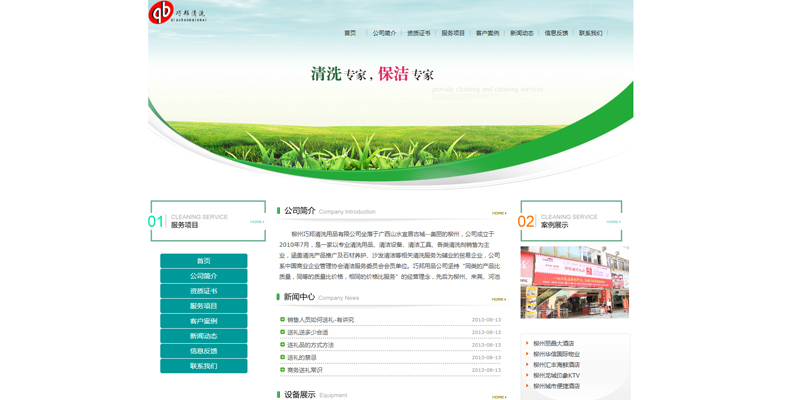Click green bullet icon beside 送礼的禁忌
The image size is (800, 400).
coord(283,357)
